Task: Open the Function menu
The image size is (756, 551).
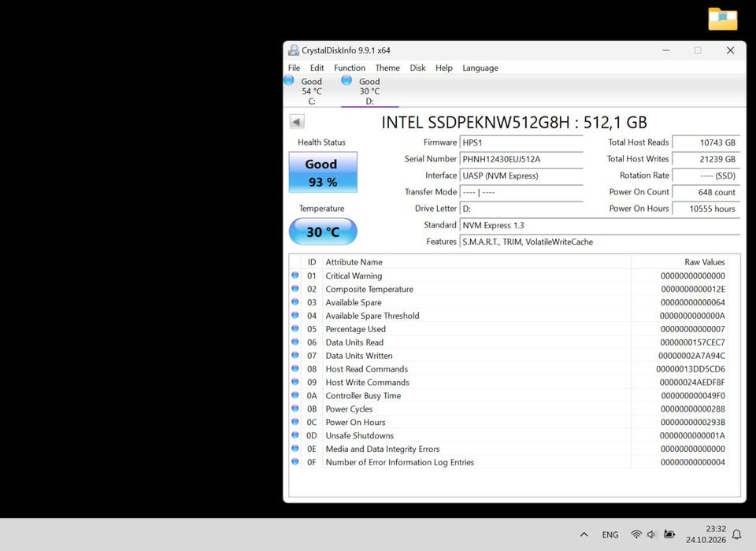Action: 350,68
